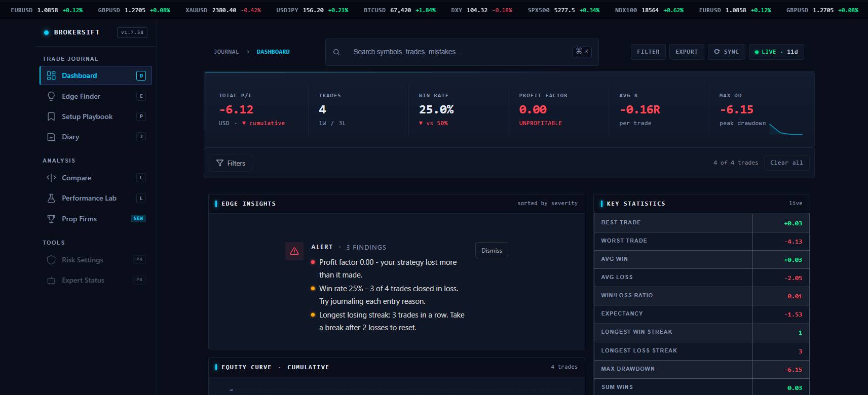
Task: Click the AVG LOSS -2.05 row
Action: [702, 278]
